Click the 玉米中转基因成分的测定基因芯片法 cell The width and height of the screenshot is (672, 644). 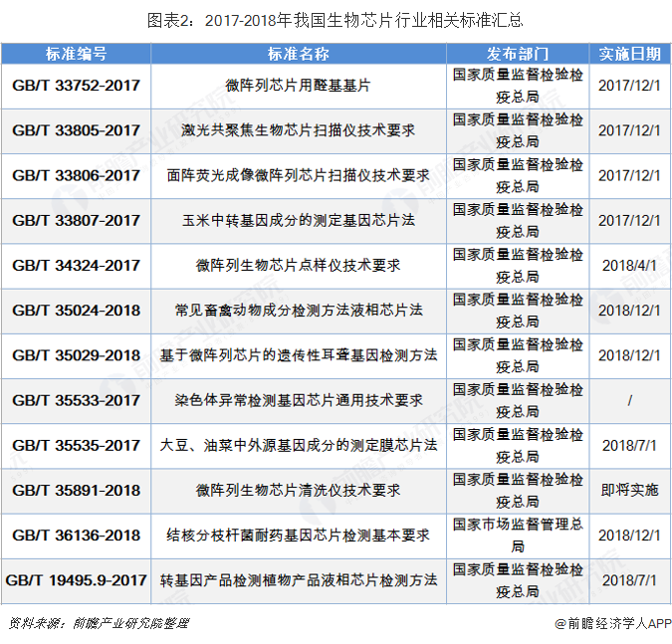coord(298,220)
